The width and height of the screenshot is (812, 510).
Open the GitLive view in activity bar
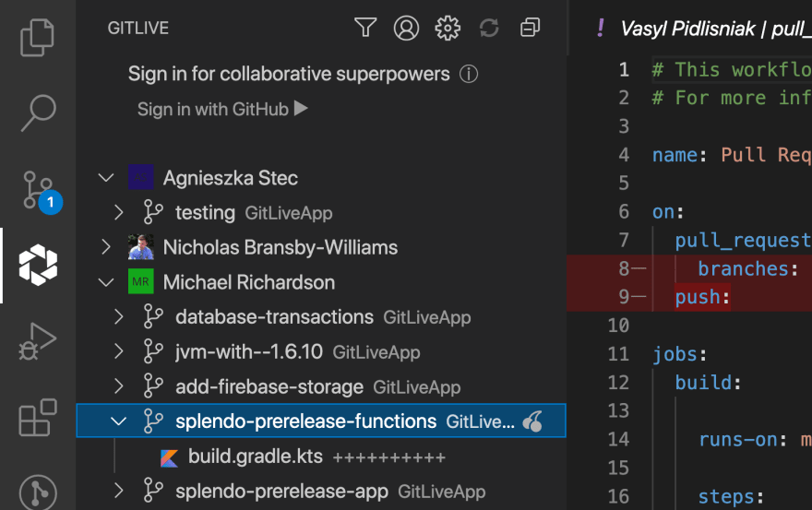[x=38, y=265]
